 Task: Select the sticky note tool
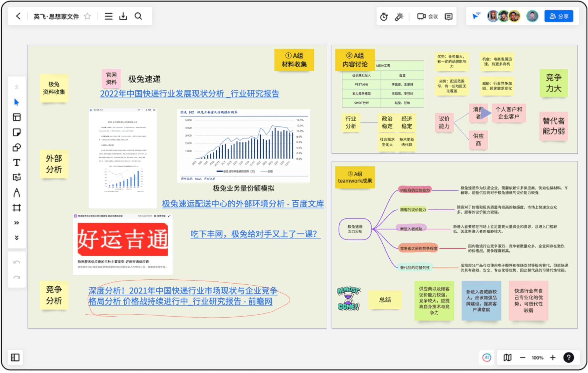pos(17,132)
